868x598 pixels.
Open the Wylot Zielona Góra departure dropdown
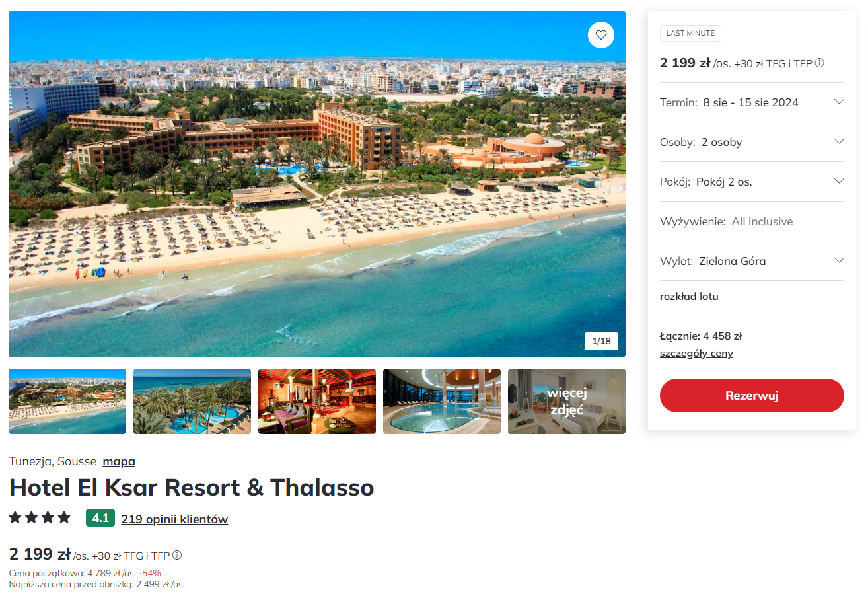pos(752,261)
